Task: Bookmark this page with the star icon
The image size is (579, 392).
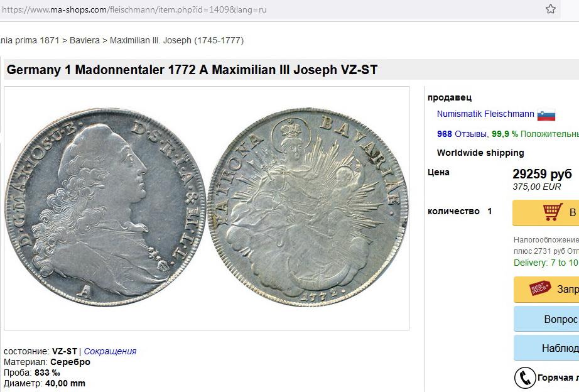Action: pos(550,9)
